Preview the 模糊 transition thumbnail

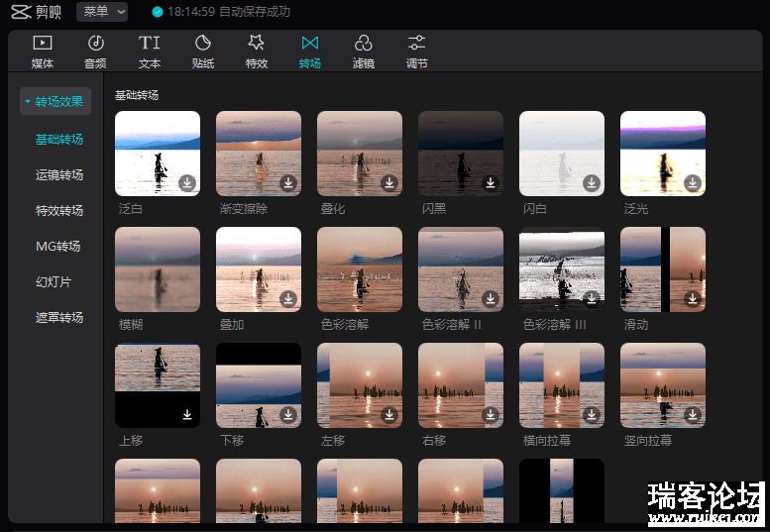coord(158,269)
